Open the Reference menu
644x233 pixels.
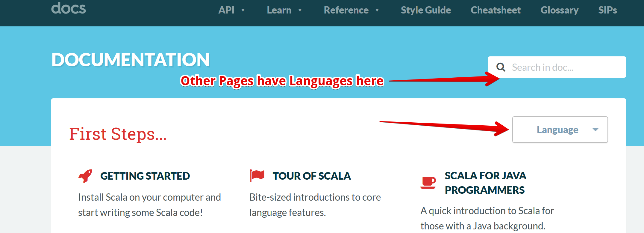(x=346, y=10)
